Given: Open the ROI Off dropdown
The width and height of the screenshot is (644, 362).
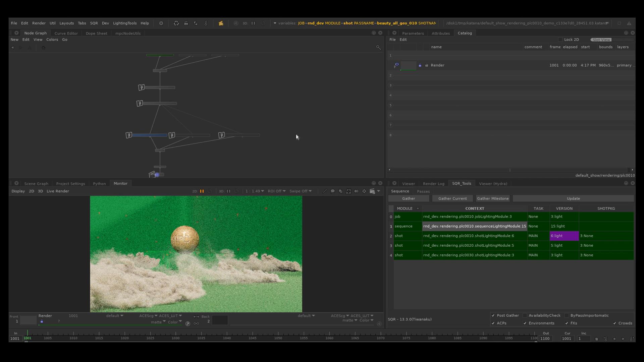Looking at the screenshot, I should (276, 191).
